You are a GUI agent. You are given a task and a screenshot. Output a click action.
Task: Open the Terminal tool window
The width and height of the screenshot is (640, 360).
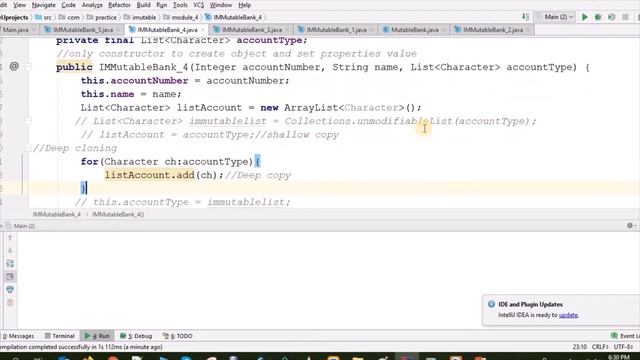[x=60, y=336]
